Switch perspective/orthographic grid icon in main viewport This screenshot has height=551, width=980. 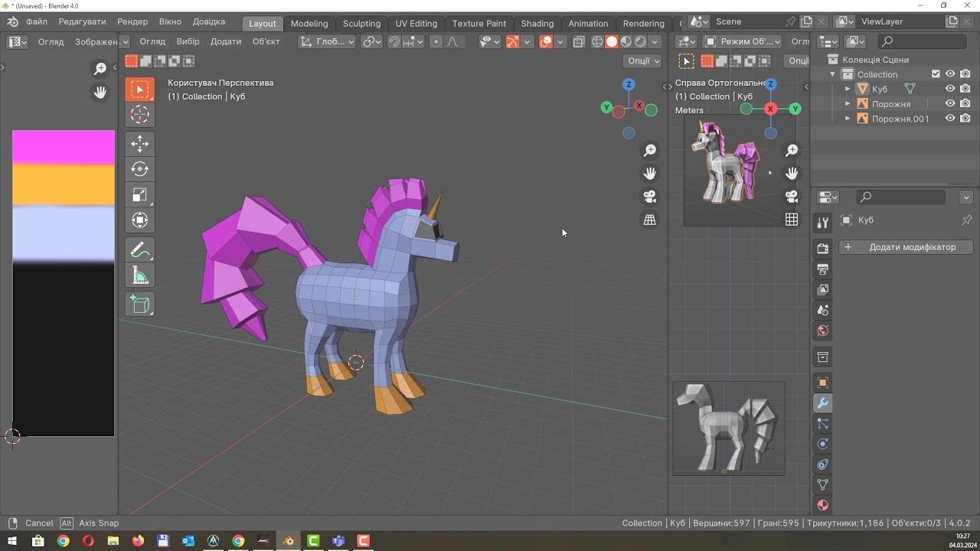[x=650, y=220]
